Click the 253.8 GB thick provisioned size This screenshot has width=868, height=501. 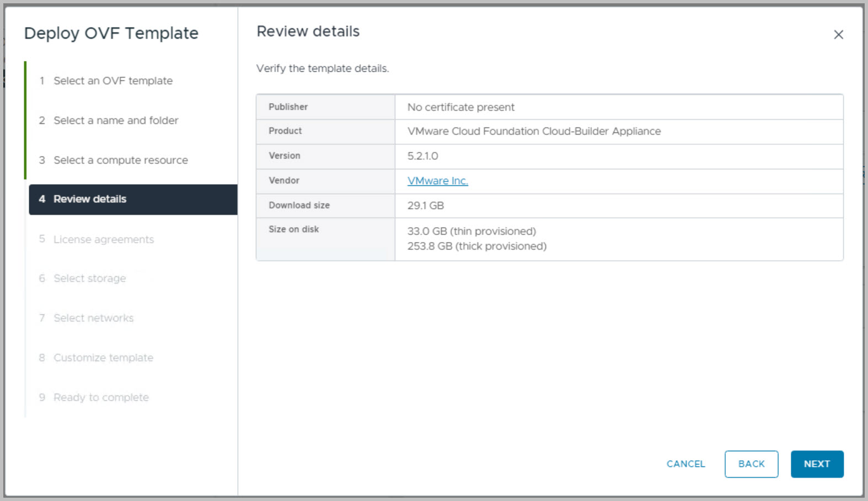point(476,246)
